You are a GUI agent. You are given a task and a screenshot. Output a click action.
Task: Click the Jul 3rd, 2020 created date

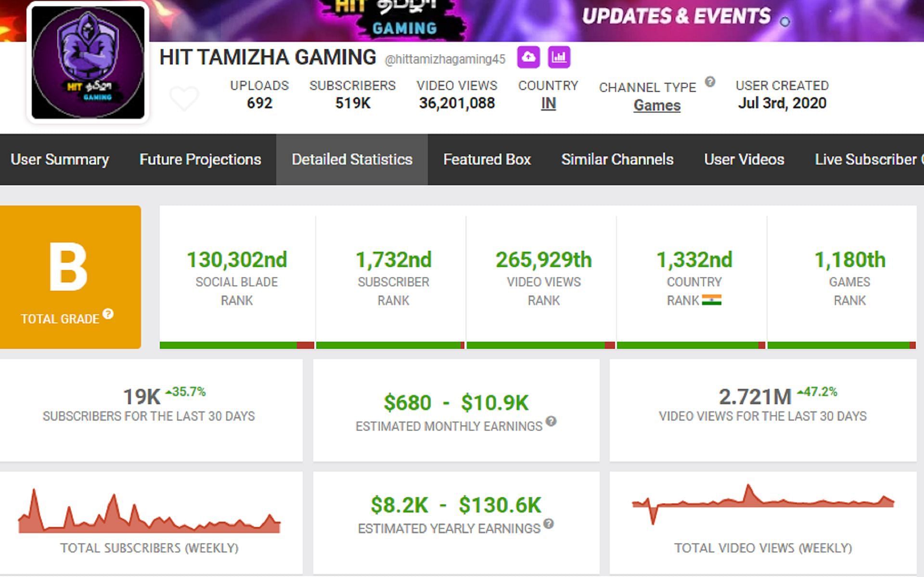[x=782, y=103]
